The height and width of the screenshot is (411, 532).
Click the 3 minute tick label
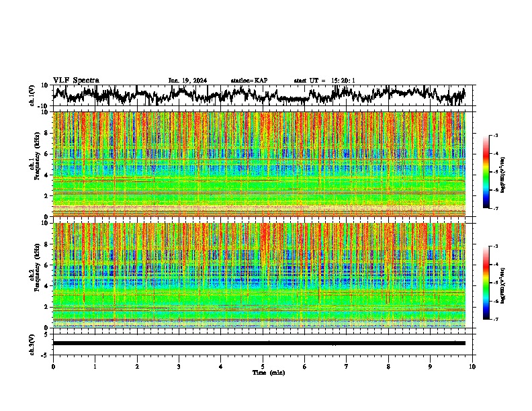pyautogui.click(x=179, y=367)
